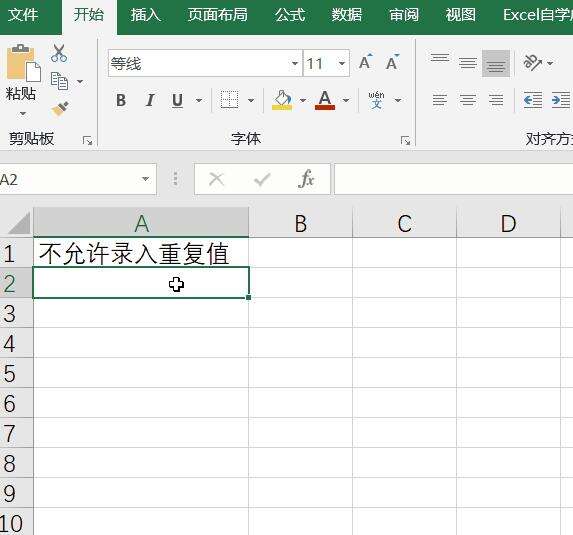
Task: Open the font name dropdown 等线
Action: [x=295, y=64]
